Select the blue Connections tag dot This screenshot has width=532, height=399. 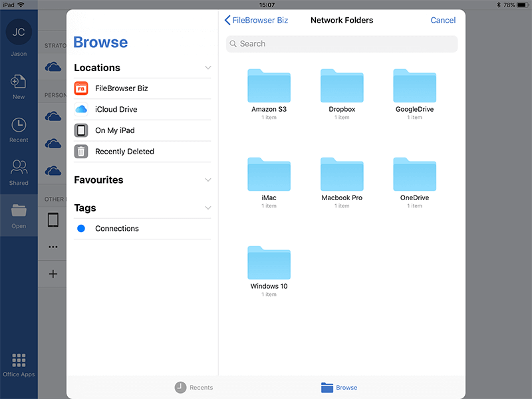pos(81,228)
